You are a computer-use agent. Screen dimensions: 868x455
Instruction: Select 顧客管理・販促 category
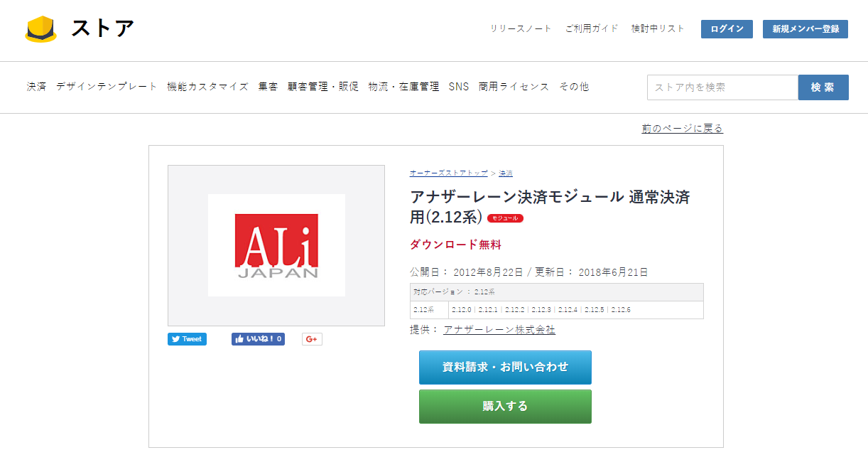point(323,87)
